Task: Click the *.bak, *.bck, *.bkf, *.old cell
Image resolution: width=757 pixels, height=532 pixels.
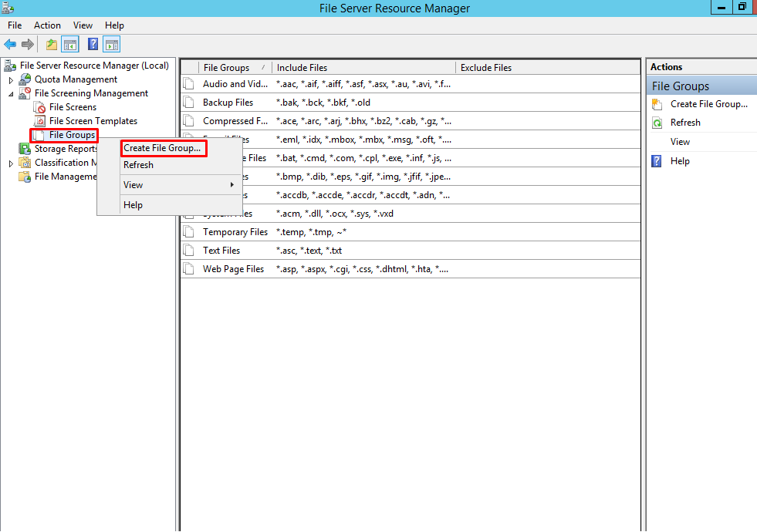Action: pos(323,103)
